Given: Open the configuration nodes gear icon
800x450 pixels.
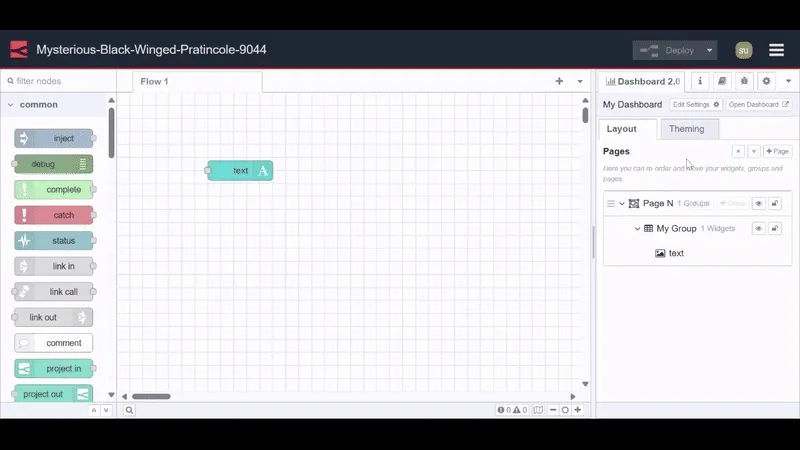Looking at the screenshot, I should click(766, 81).
